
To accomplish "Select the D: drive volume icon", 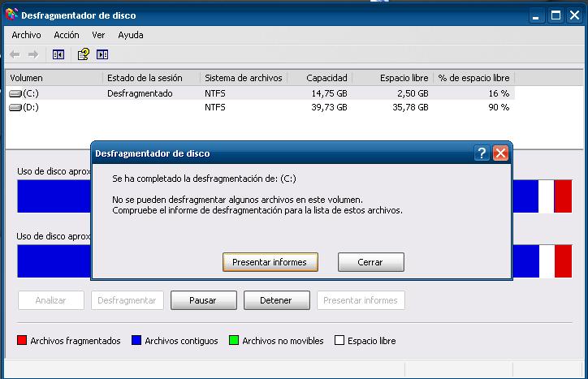I will (15, 107).
